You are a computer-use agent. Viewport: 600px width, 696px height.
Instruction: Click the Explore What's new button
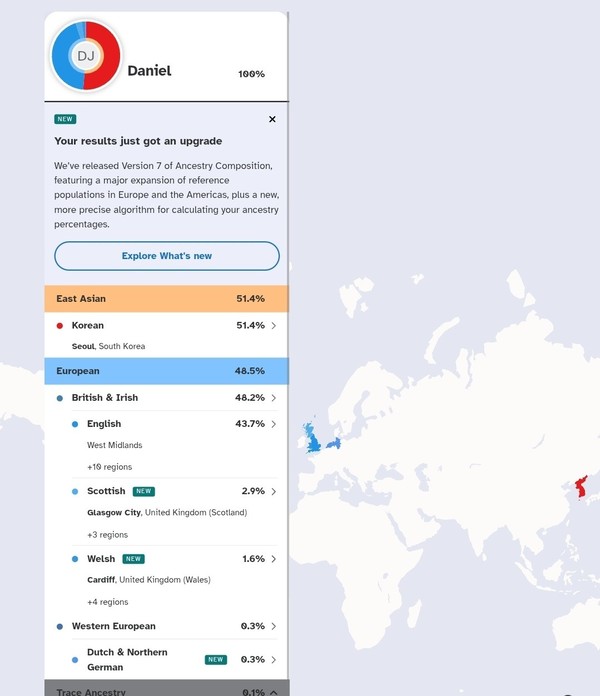[167, 256]
